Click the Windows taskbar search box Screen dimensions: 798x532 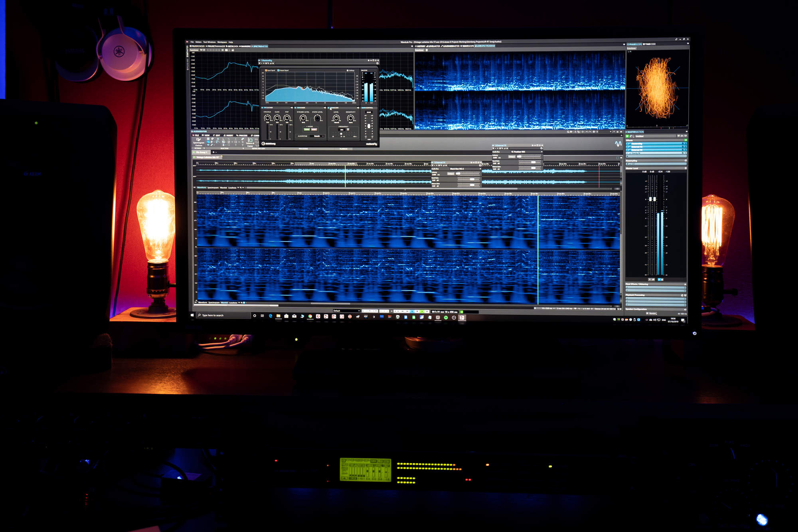[x=221, y=315]
